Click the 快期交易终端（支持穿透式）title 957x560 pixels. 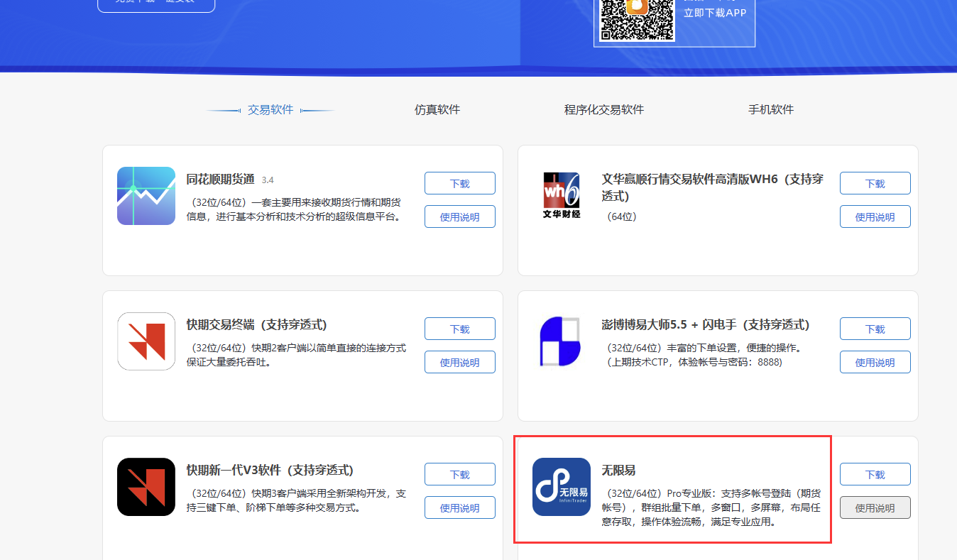click(x=256, y=325)
